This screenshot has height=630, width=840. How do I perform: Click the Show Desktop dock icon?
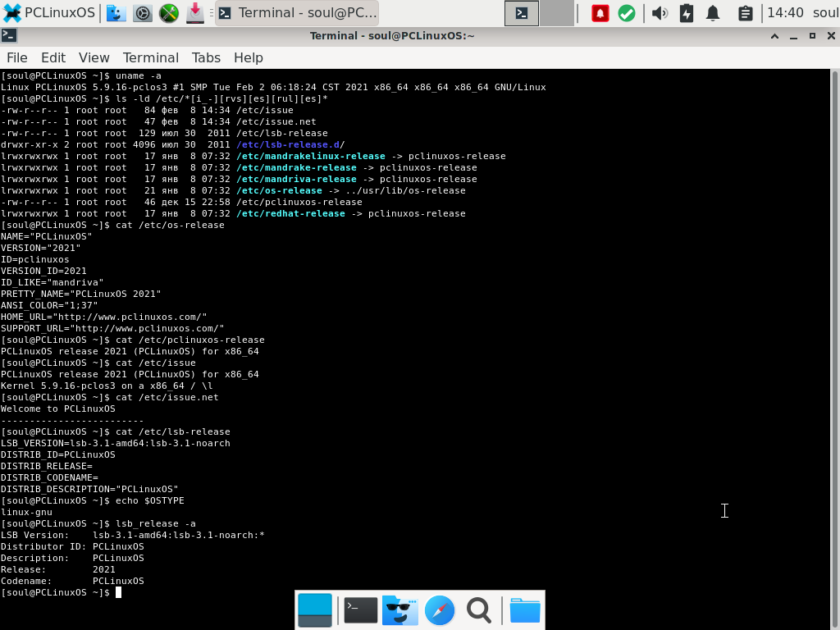click(315, 610)
